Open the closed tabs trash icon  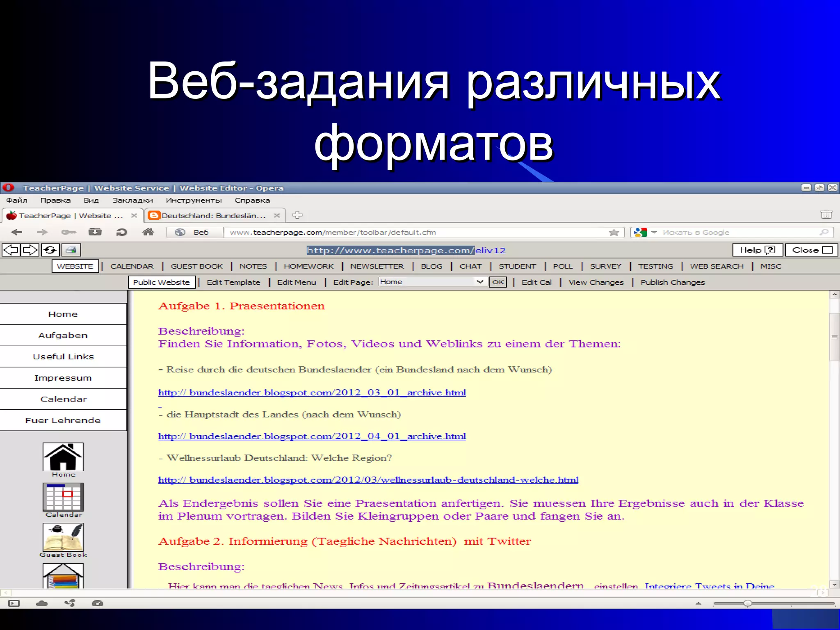point(826,214)
